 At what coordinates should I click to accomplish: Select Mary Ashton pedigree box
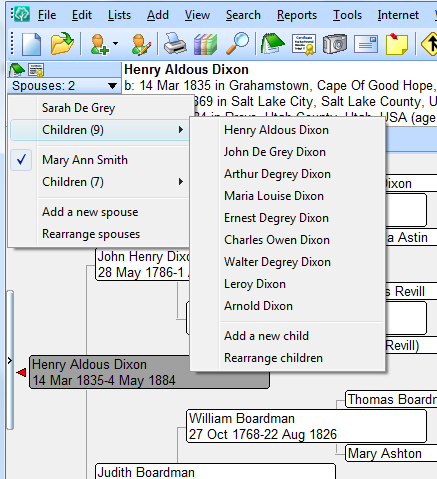391,453
